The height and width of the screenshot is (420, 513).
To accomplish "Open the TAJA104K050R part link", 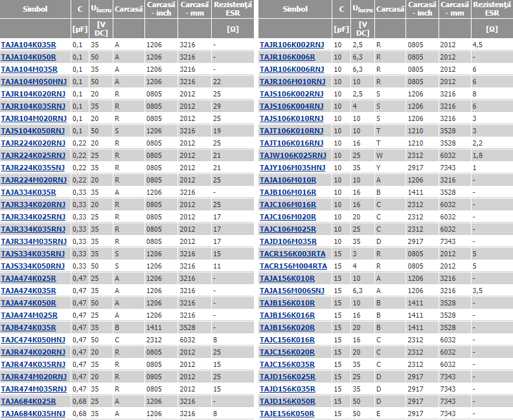I will (x=28, y=57).
